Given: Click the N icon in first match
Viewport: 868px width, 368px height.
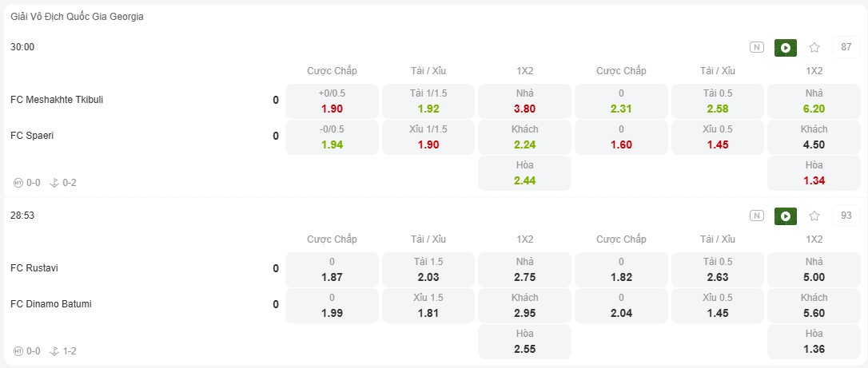Looking at the screenshot, I should click(x=757, y=48).
